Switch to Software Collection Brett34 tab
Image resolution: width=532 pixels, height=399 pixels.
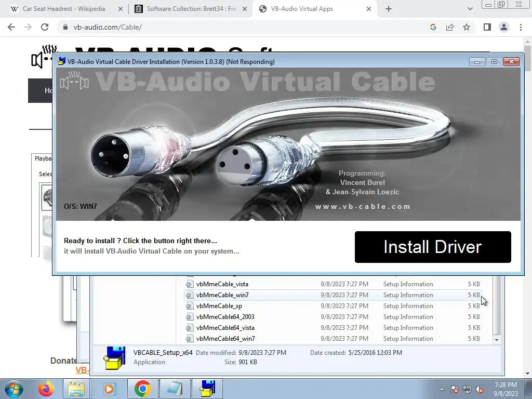pyautogui.click(x=191, y=9)
